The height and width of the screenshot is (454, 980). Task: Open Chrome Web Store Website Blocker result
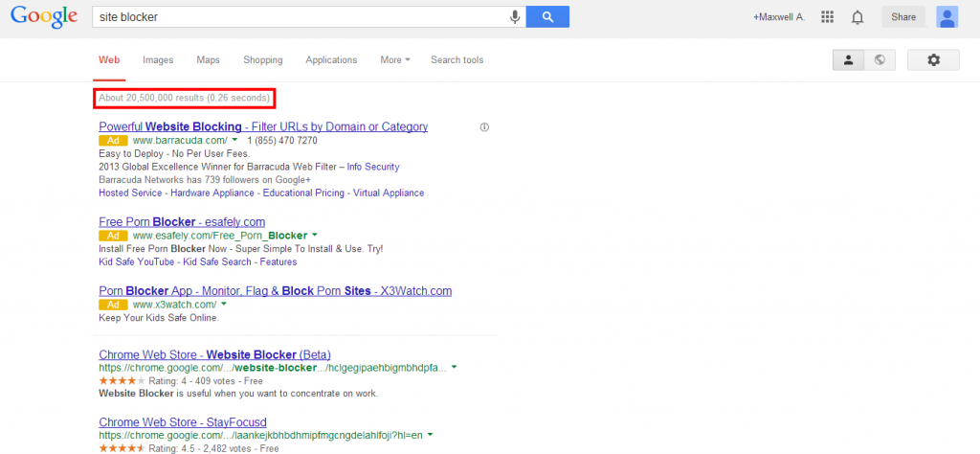[x=215, y=354]
